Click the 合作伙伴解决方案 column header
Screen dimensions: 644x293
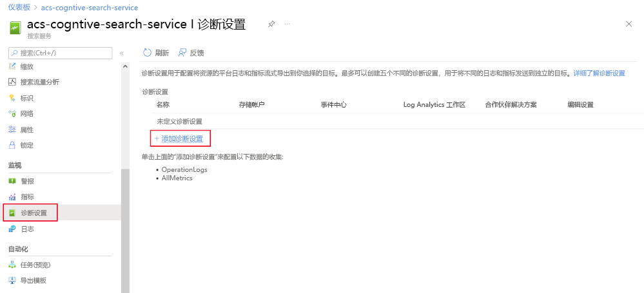511,104
